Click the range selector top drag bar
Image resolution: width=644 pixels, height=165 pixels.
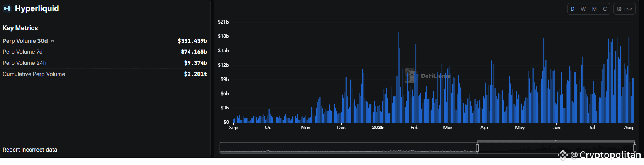pyautogui.click(x=556, y=141)
